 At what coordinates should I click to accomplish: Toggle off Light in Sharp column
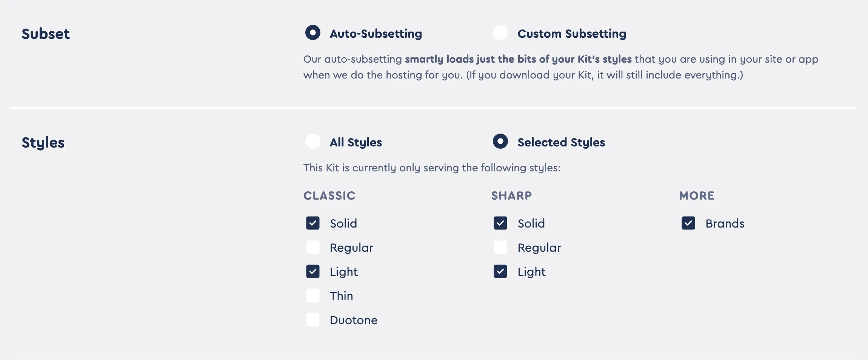coord(500,271)
